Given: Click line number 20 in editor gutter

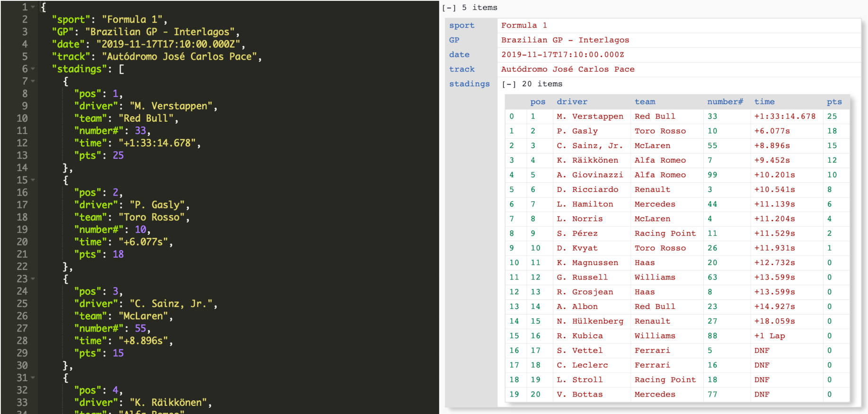Looking at the screenshot, I should point(22,242).
